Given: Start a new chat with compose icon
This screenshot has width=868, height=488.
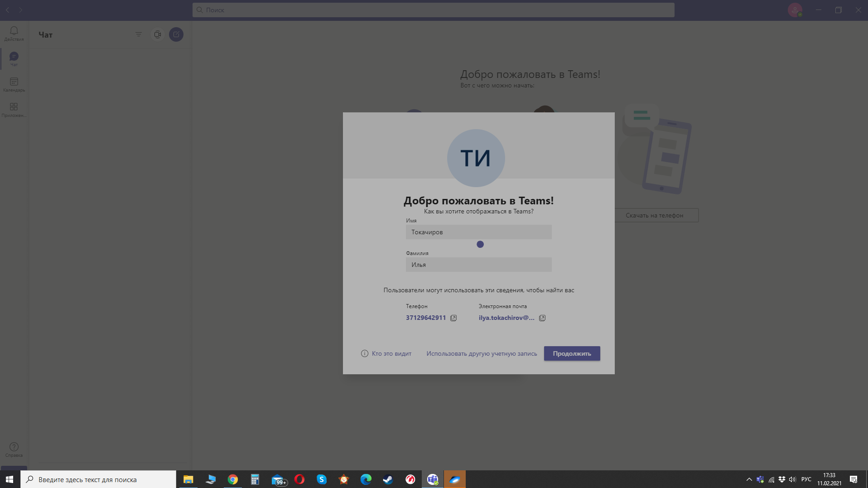Looking at the screenshot, I should [176, 34].
